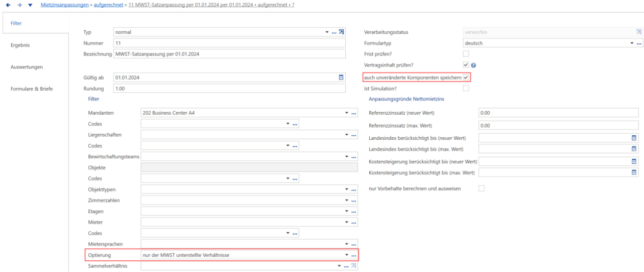The width and height of the screenshot is (644, 272).
Task: Expand the Optierung dropdown arrow
Action: click(347, 255)
